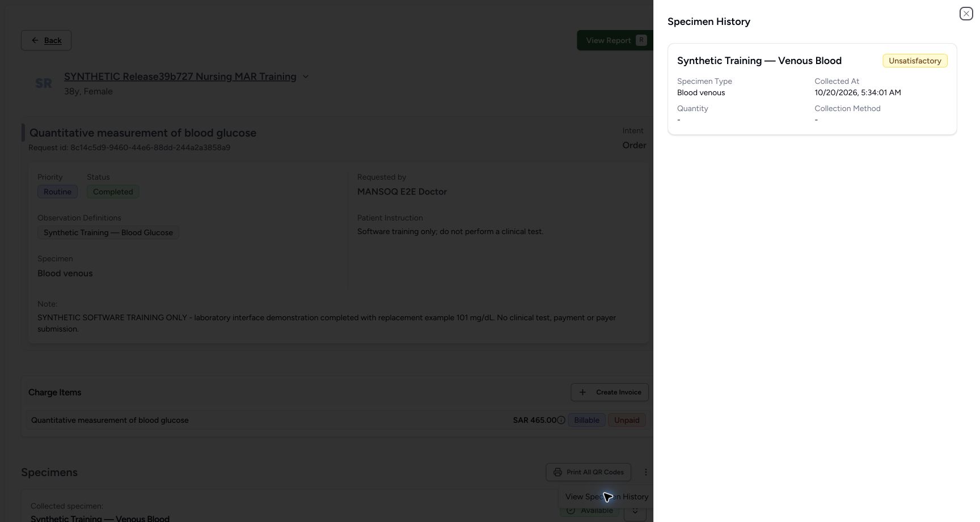
Task: Click collected date 10/20/2026, 5:34:01 AM
Action: (x=857, y=92)
